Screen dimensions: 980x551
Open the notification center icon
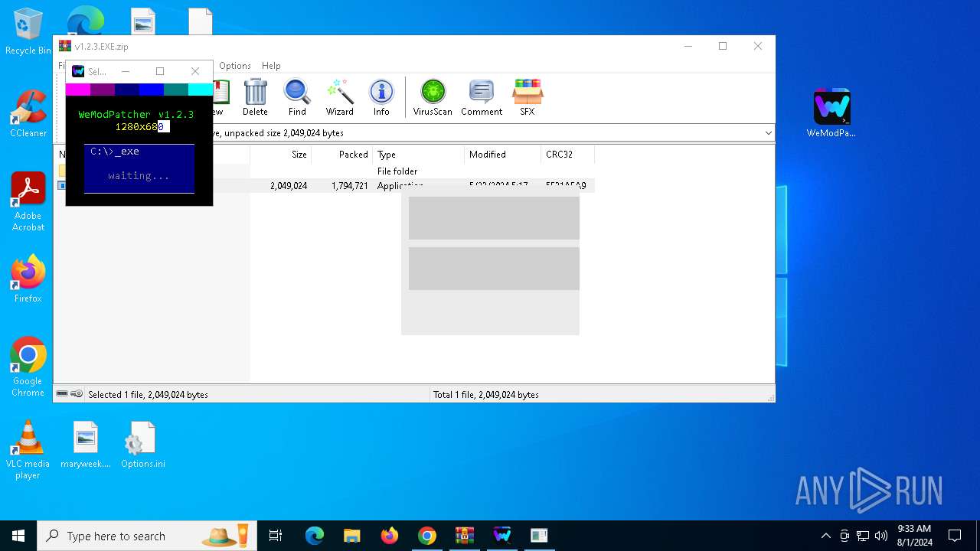point(955,536)
